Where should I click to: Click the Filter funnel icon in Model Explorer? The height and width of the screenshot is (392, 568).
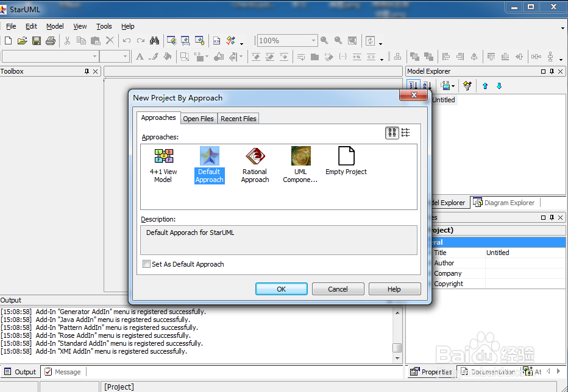coord(467,86)
